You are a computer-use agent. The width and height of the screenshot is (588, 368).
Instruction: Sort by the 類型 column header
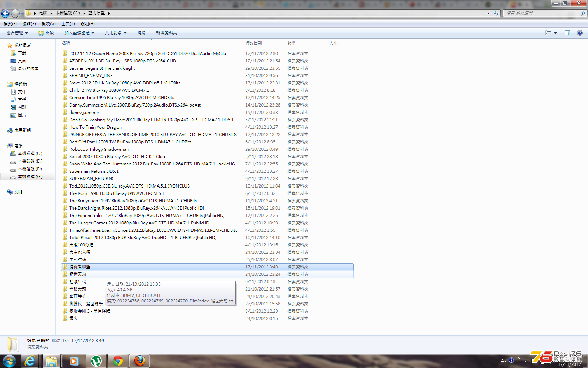click(x=306, y=43)
